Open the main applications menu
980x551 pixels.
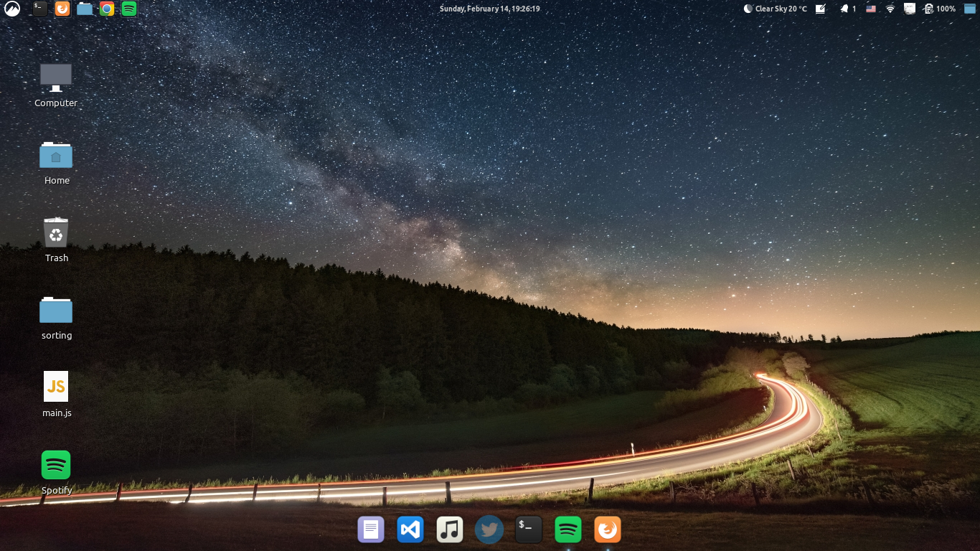(x=12, y=9)
